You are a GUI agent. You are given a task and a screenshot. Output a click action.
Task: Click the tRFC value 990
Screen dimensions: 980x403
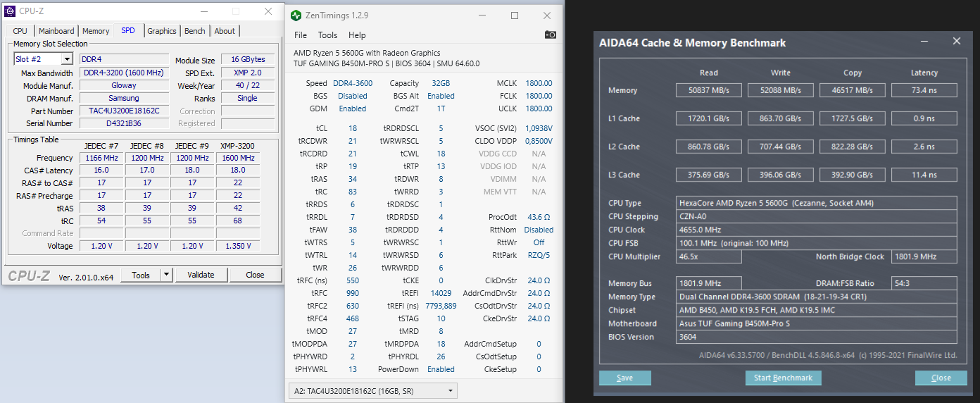(x=353, y=293)
